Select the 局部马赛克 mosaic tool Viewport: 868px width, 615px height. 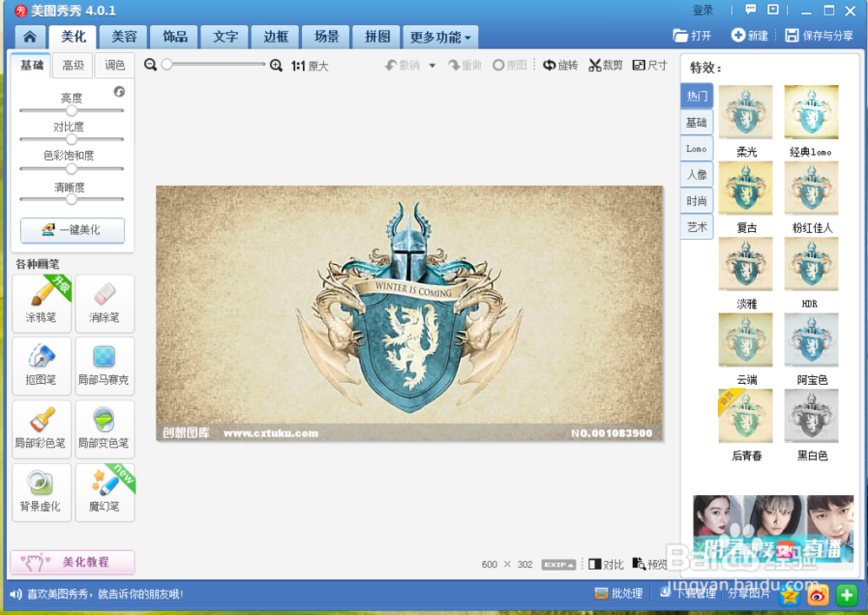tap(105, 367)
